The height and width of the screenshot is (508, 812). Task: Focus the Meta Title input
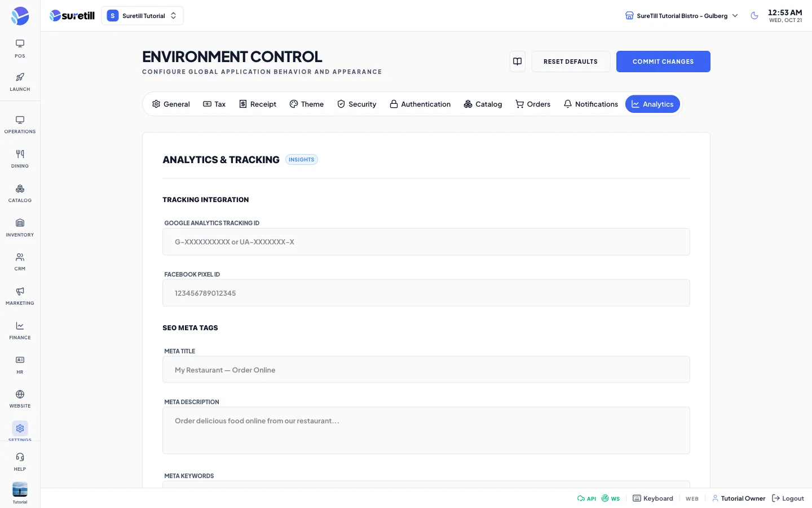pos(426,370)
